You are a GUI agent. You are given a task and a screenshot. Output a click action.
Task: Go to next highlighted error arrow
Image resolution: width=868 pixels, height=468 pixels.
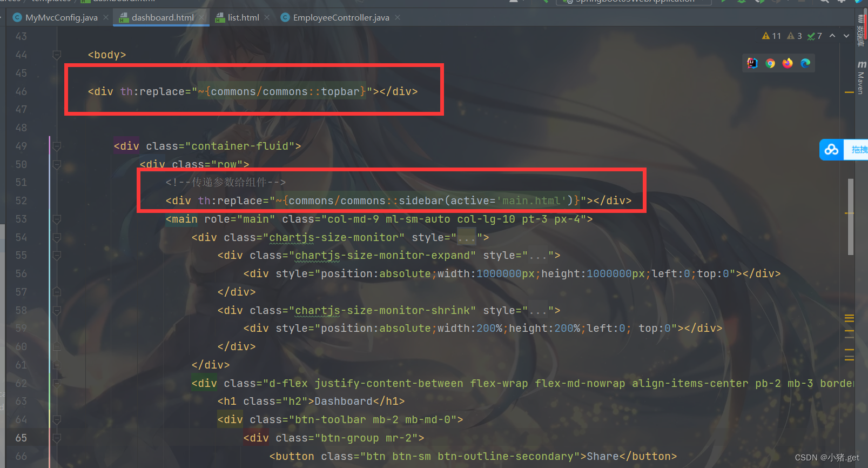(x=846, y=36)
